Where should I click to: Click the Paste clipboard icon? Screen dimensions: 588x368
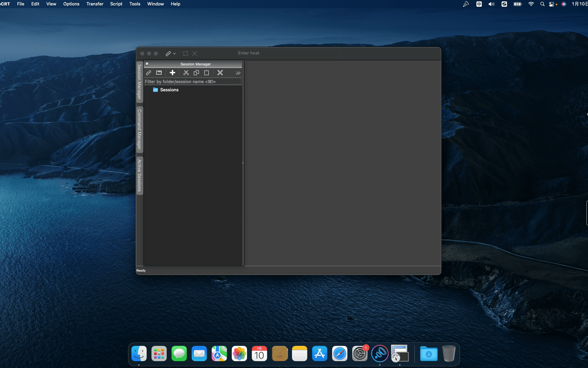point(207,73)
